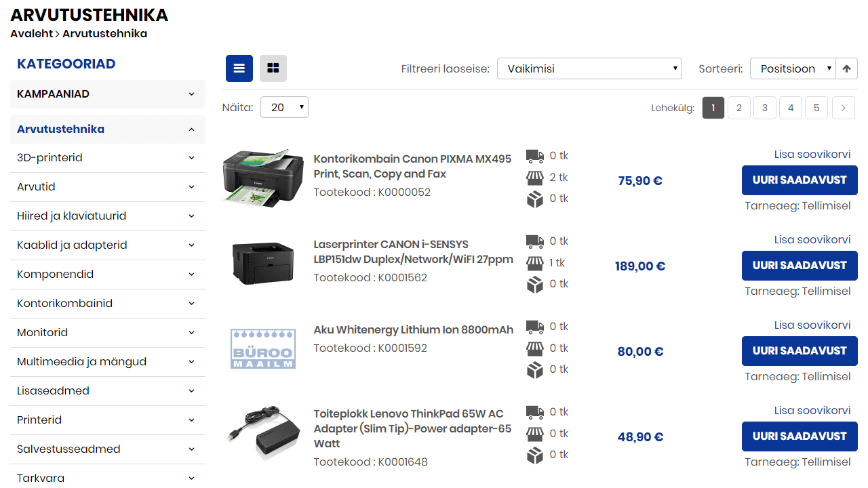Click box warehouse icon for Canon PIXMA MX495

pyautogui.click(x=535, y=199)
